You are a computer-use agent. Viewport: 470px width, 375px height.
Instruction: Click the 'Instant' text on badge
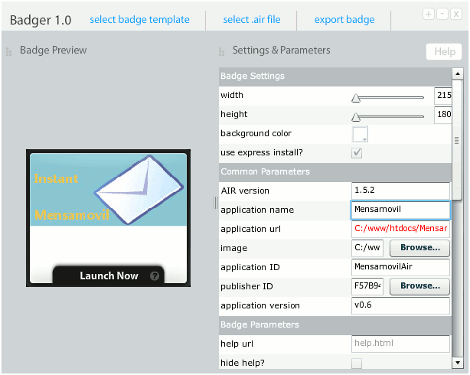(56, 179)
